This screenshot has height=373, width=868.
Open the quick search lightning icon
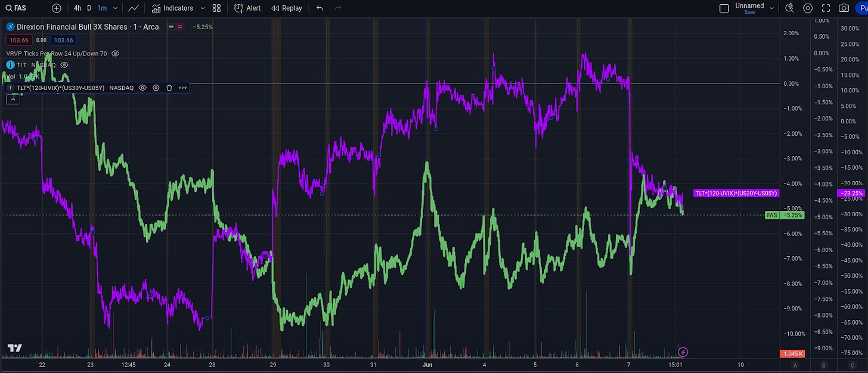790,8
